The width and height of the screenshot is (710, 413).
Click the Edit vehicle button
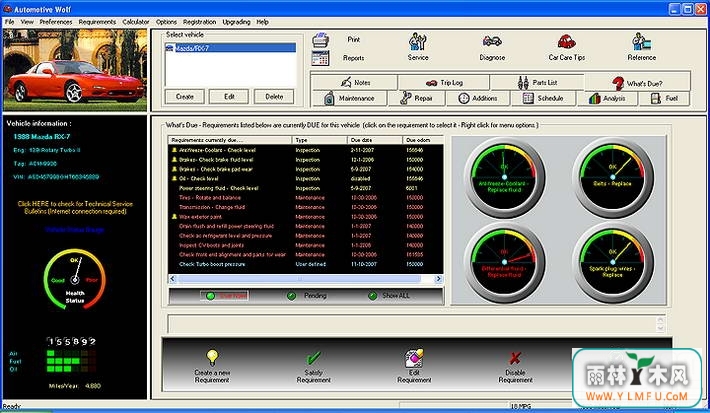pos(229,96)
